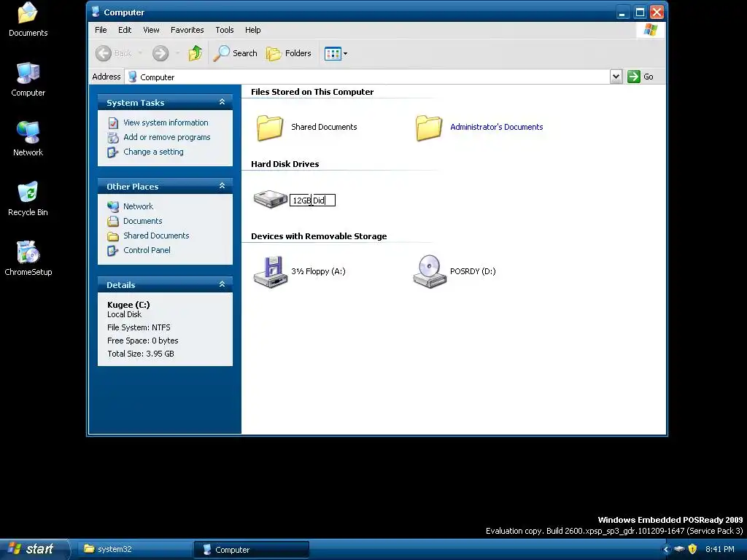Select the hard disk drive icon
Viewport: 747px width, 560px height.
click(x=270, y=198)
